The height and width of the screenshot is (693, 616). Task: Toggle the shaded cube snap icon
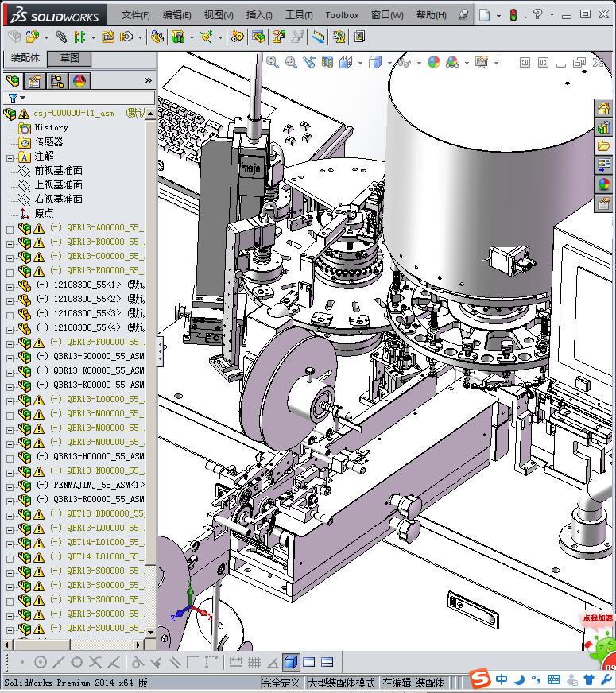[x=290, y=662]
